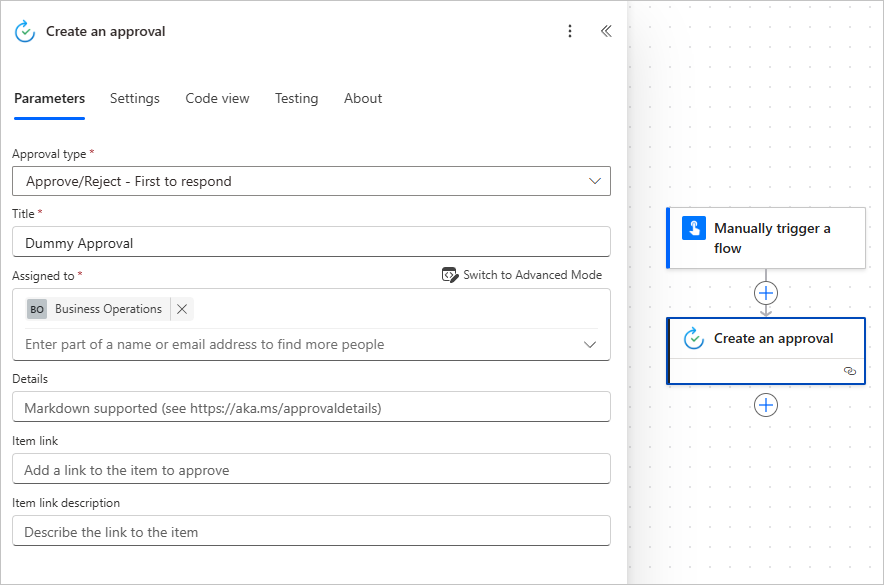Click the Item link description field
Image resolution: width=884 pixels, height=585 pixels.
tap(311, 531)
